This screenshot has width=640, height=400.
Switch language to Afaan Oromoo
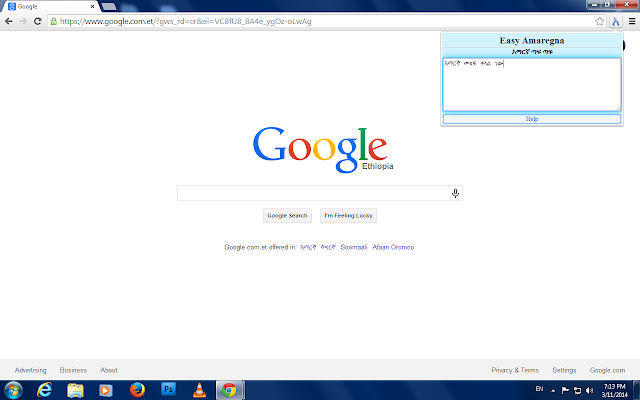point(393,247)
